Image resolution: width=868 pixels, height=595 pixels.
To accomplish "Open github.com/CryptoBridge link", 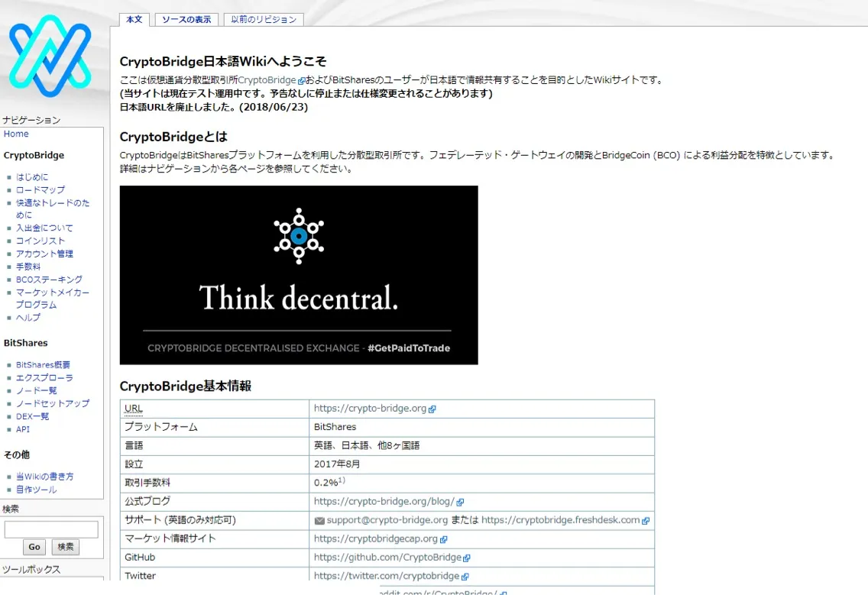I will pos(387,558).
